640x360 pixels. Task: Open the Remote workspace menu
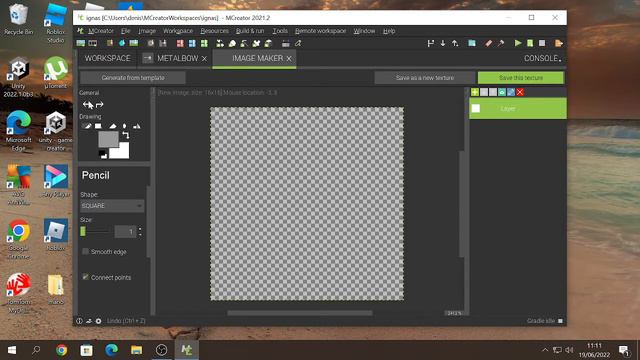click(x=320, y=31)
